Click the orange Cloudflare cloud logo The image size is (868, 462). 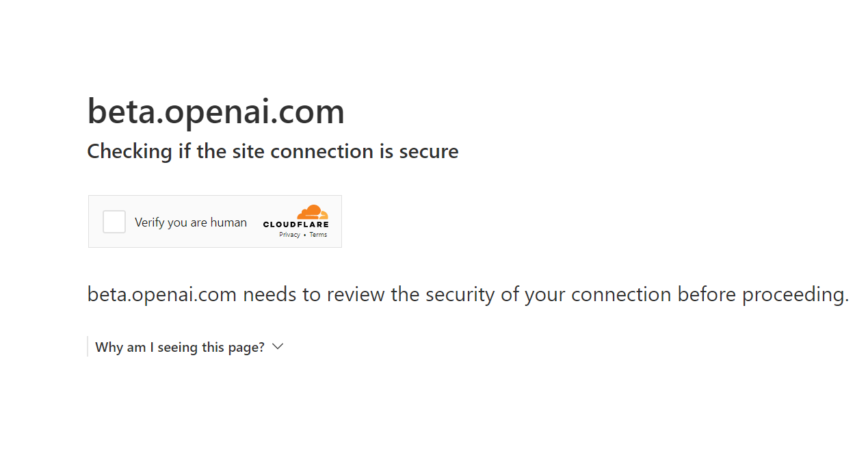[313, 212]
